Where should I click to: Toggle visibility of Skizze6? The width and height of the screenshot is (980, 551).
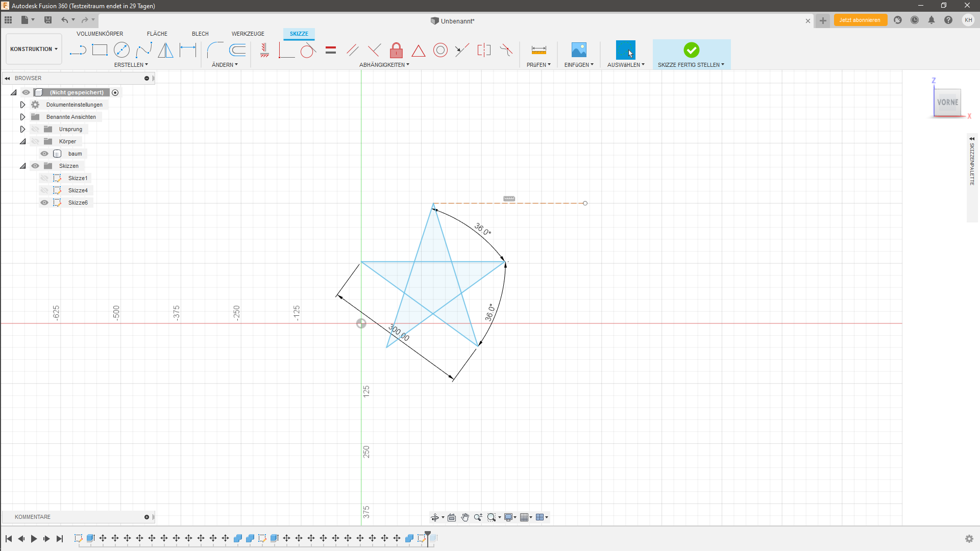(x=44, y=203)
